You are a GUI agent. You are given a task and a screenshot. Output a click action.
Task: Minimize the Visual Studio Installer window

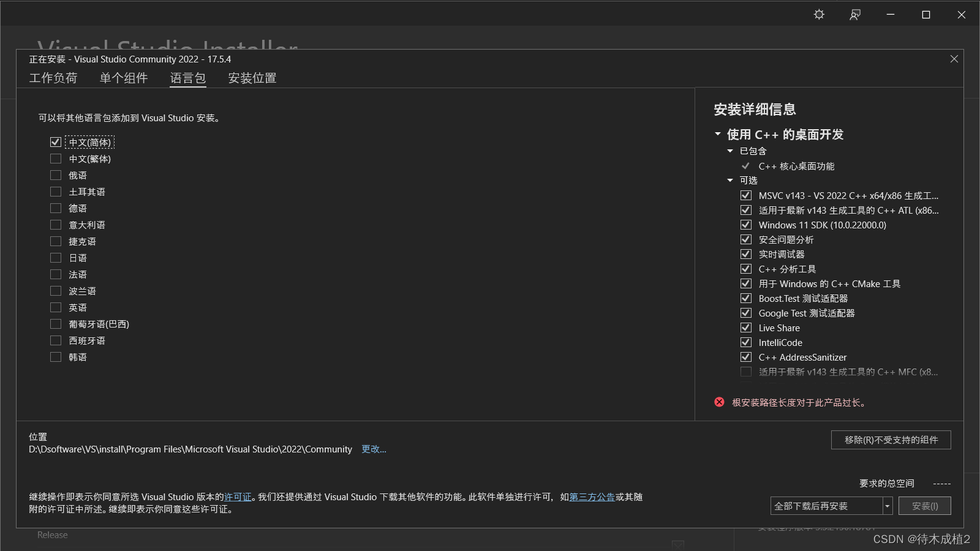pyautogui.click(x=891, y=15)
